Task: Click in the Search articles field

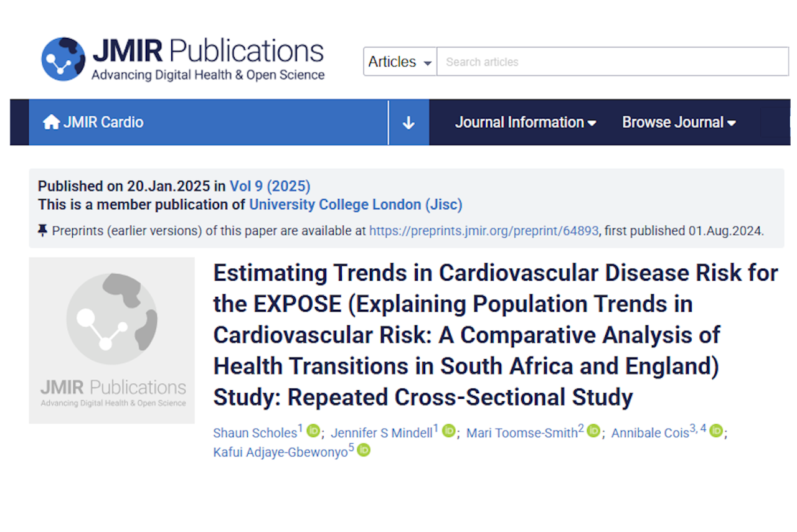Action: (612, 62)
